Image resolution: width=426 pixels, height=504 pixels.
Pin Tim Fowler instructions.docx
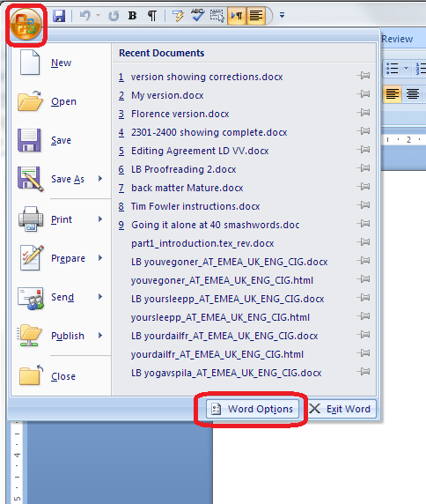click(x=364, y=205)
